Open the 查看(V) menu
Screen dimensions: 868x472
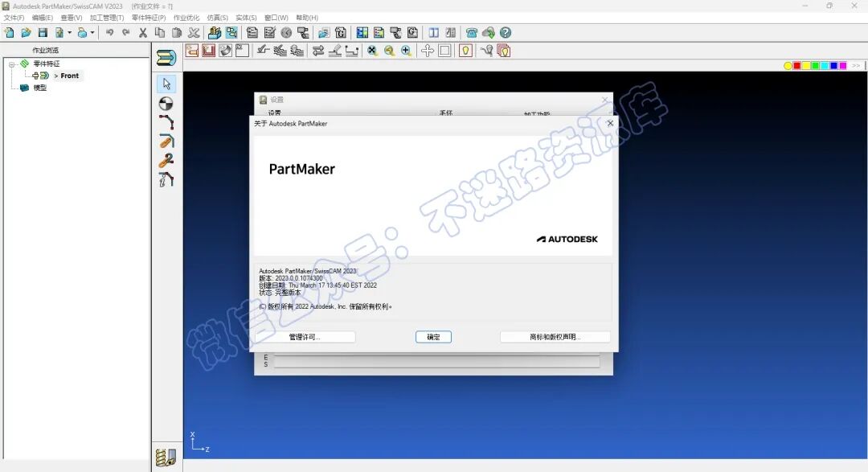pos(72,18)
